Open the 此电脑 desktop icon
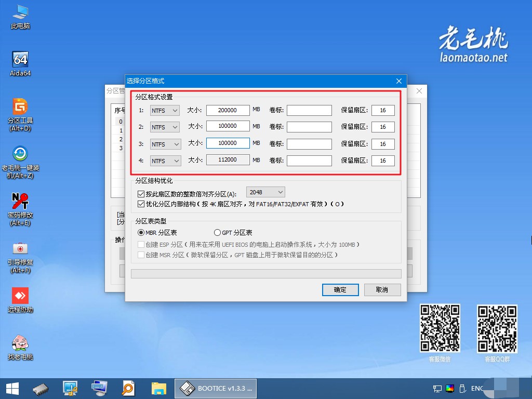The image size is (532, 399). [x=20, y=17]
